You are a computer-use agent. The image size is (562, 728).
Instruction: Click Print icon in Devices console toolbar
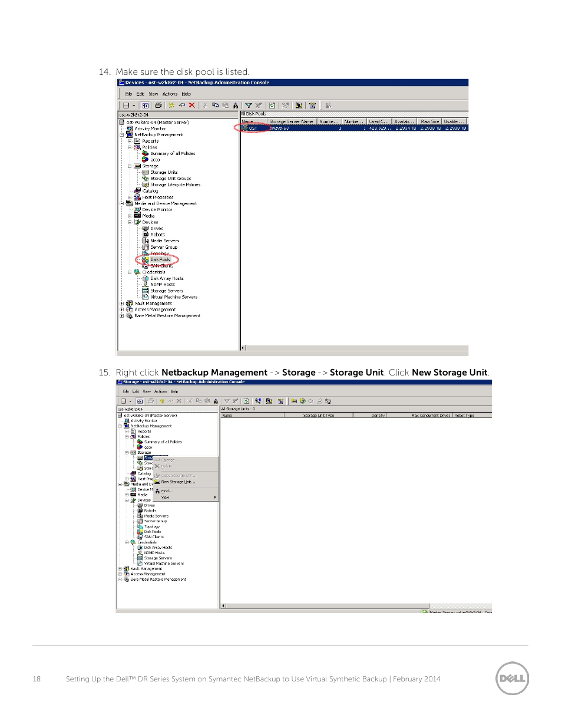point(158,106)
